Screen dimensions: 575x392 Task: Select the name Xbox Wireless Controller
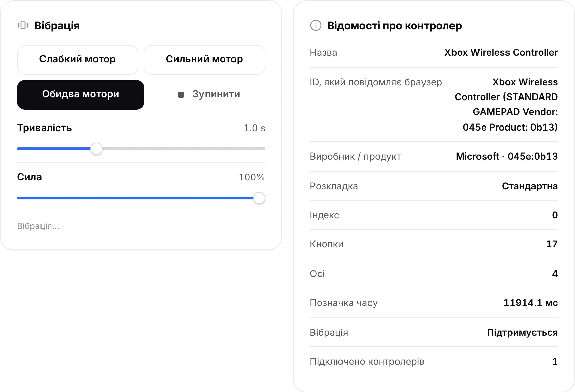point(501,53)
